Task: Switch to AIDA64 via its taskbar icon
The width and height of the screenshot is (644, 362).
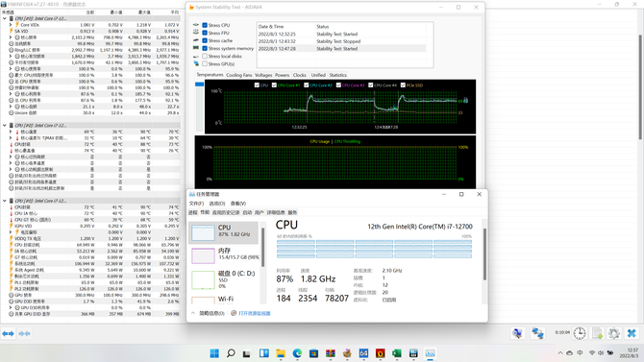Action: (363, 353)
